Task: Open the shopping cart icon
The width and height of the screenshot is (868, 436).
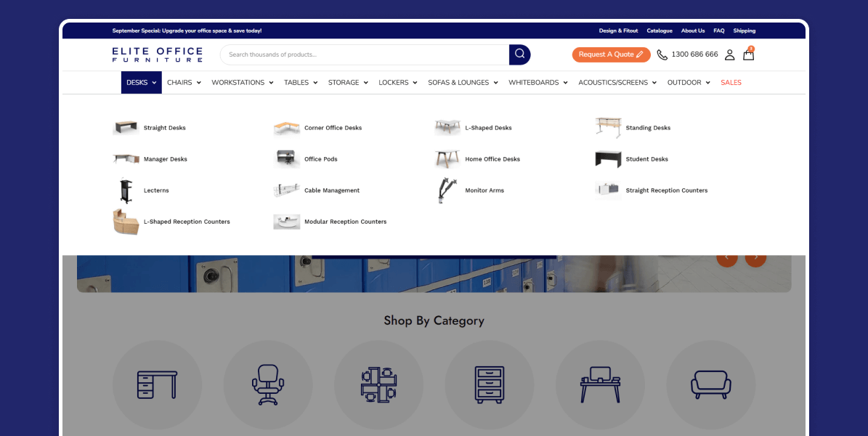Action: [748, 54]
